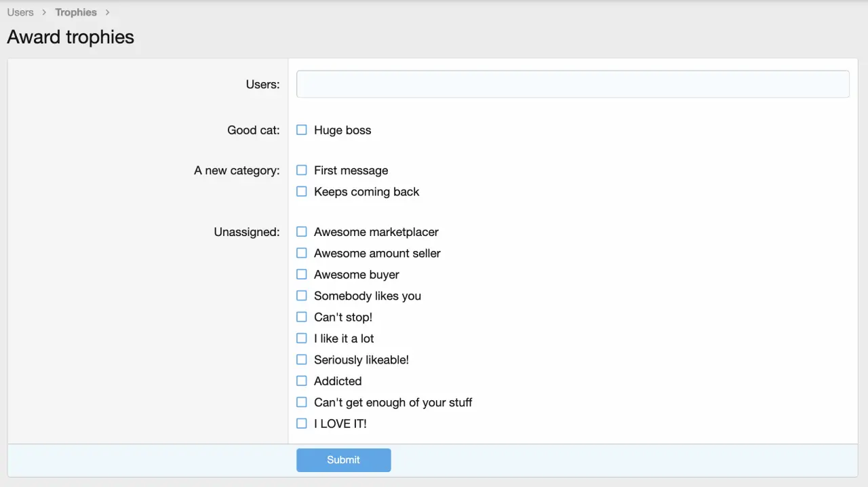Viewport: 868px width, 487px height.
Task: Tick the Keeps coming back checkbox
Action: (302, 192)
